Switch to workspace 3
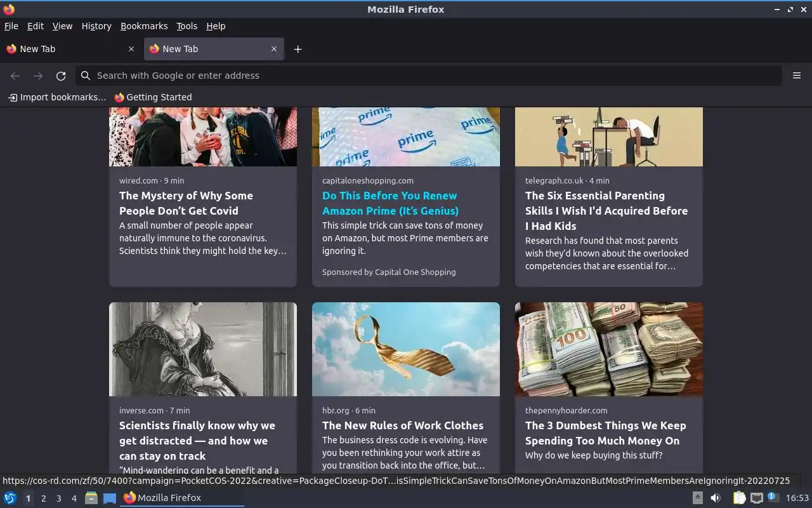Viewport: 812px width, 508px height. point(58,498)
